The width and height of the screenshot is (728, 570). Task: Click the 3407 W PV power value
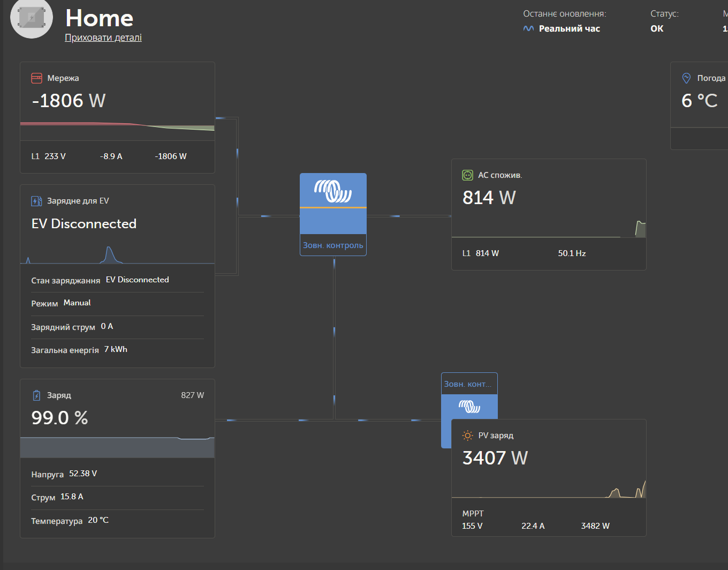tap(495, 458)
